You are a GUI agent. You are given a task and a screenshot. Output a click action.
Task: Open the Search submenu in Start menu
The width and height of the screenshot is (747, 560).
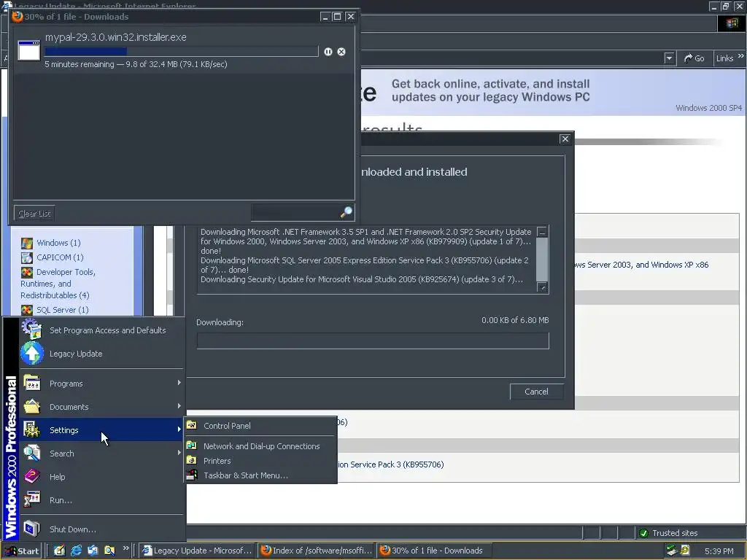102,454
